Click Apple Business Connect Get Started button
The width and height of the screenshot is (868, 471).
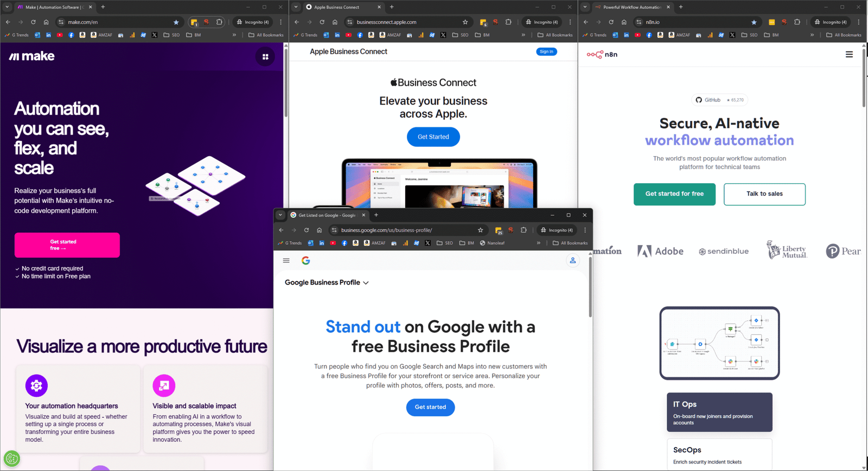coord(433,137)
